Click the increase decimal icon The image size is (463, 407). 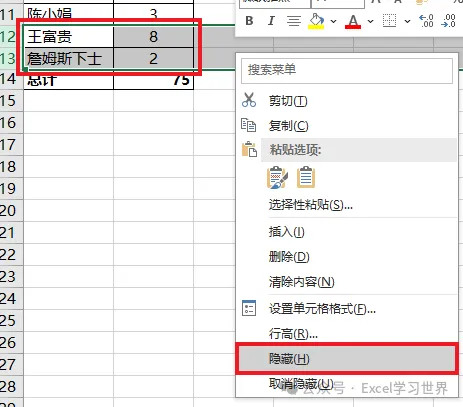pos(426,21)
